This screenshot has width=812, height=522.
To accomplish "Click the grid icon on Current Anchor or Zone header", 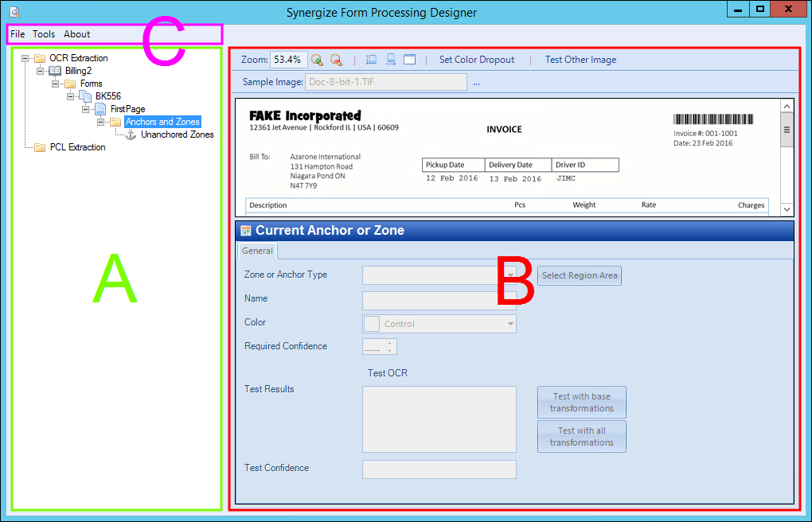I will (x=248, y=230).
